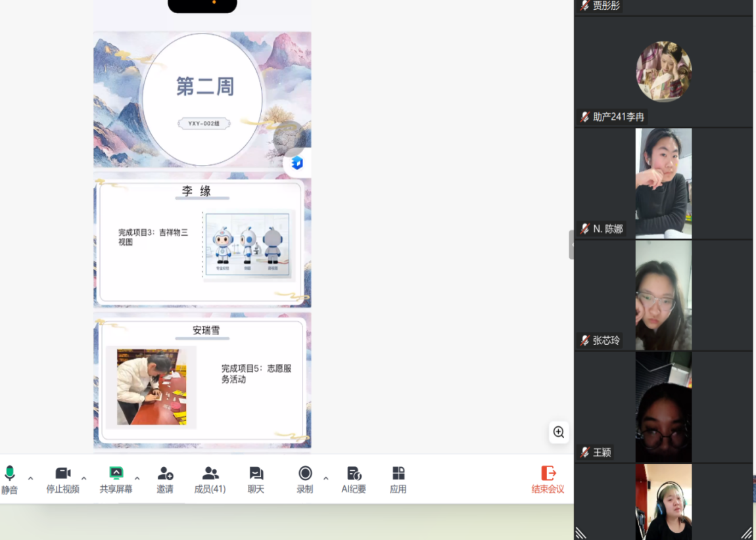Mute the microphone with 静音
756x540 pixels.
9,480
